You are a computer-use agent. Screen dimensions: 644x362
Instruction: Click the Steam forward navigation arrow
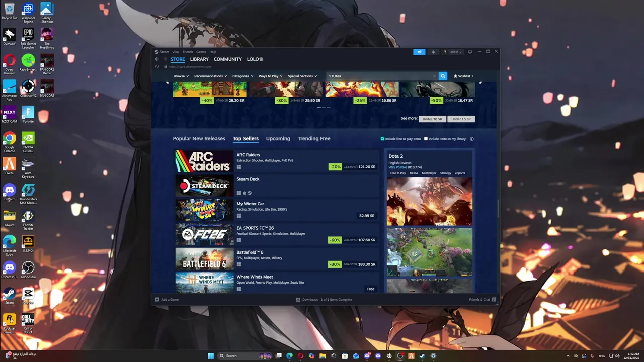165,59
